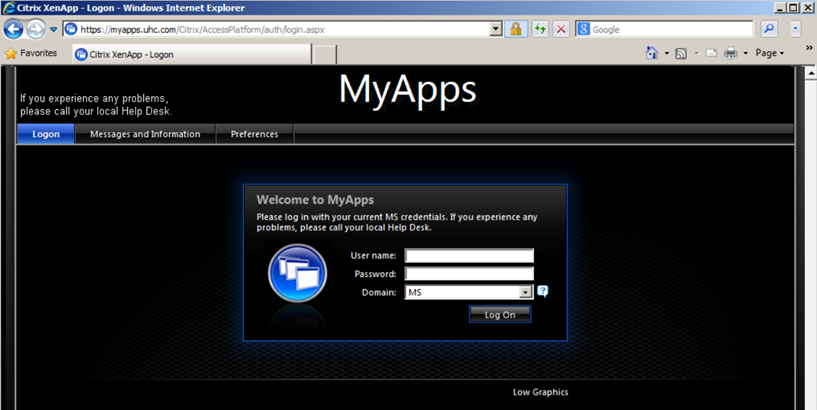This screenshot has width=817, height=410.
Task: Click the Home icon in command bar
Action: coord(652,53)
